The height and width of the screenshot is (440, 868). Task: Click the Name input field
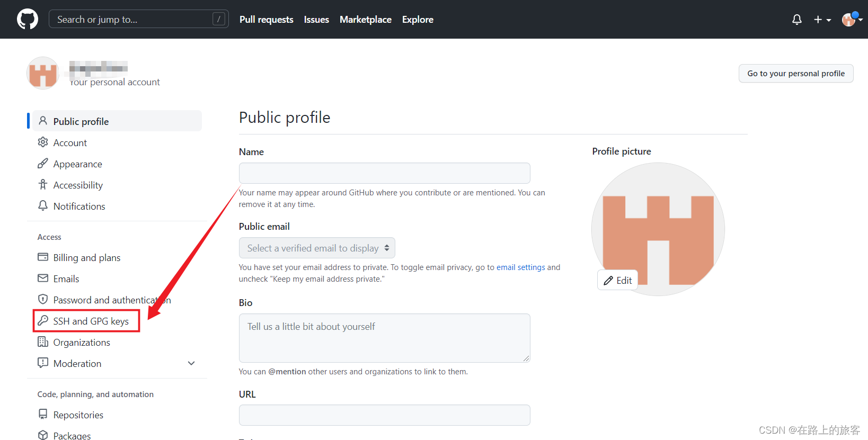tap(384, 173)
